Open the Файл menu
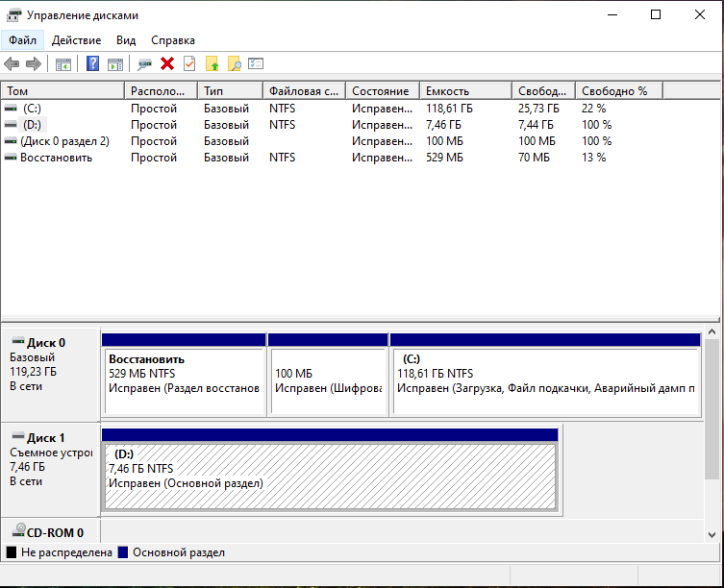 click(x=22, y=40)
